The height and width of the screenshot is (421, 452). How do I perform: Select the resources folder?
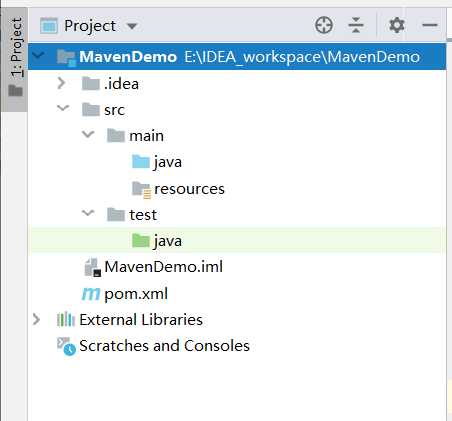click(x=237, y=189)
